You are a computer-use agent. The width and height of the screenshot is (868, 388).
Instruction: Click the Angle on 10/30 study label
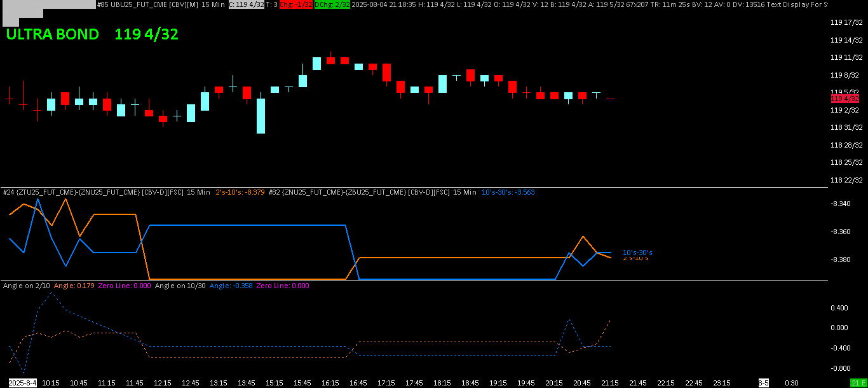coord(180,286)
